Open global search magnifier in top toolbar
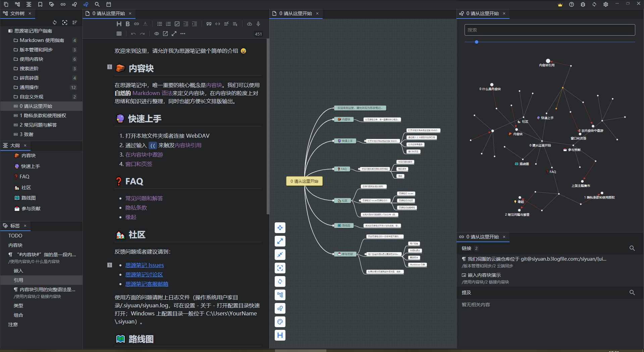 (97, 4)
